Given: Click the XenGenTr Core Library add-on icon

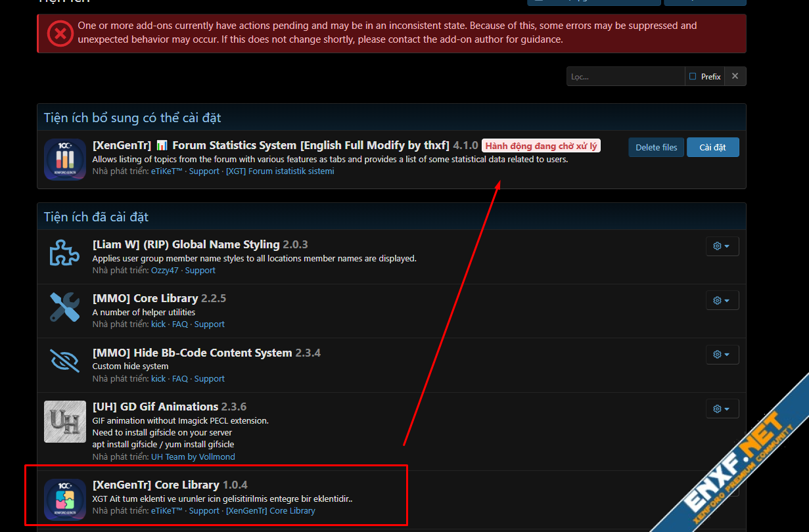Looking at the screenshot, I should tap(65, 499).
